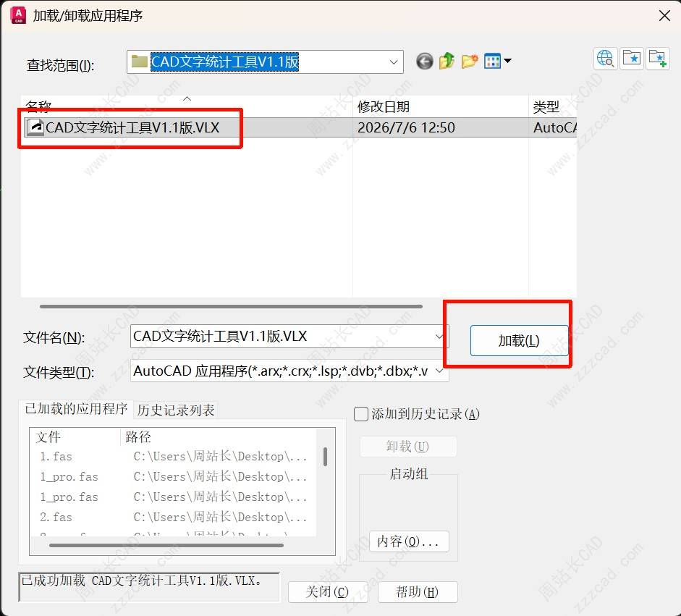681x616 pixels.
Task: Open startup suite 内容(O)... button
Action: (x=409, y=541)
